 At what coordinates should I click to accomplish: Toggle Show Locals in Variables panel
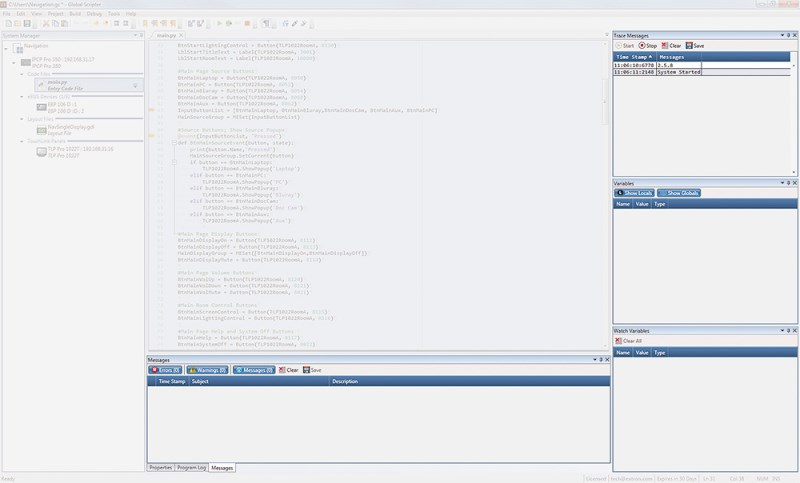[x=634, y=193]
